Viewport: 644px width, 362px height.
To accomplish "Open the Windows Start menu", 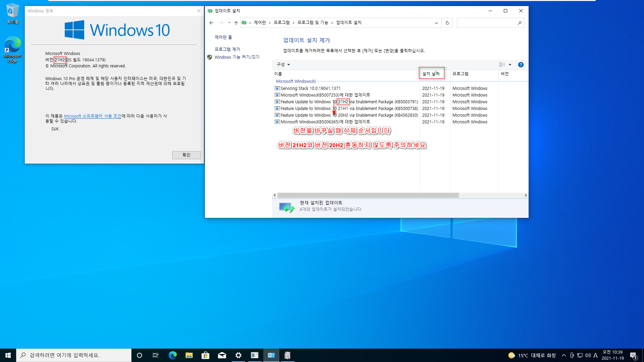I will point(8,355).
